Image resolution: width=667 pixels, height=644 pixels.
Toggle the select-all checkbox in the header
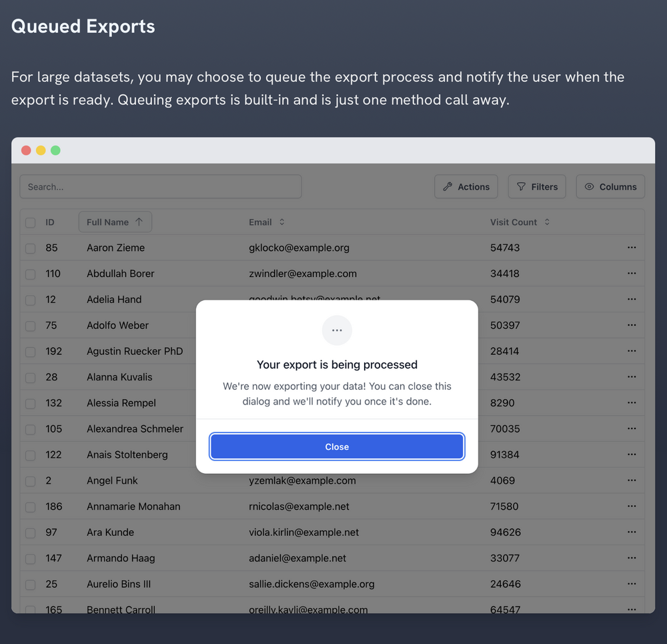(x=30, y=223)
